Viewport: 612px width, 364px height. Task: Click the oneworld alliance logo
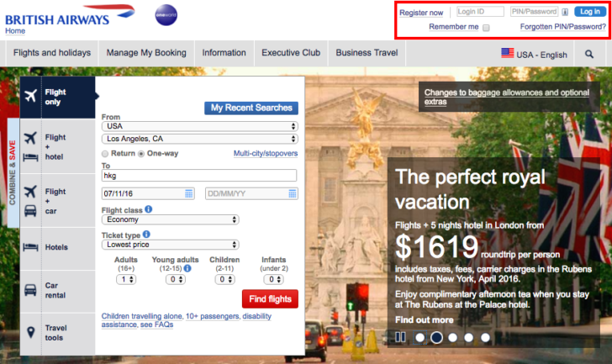[x=166, y=15]
